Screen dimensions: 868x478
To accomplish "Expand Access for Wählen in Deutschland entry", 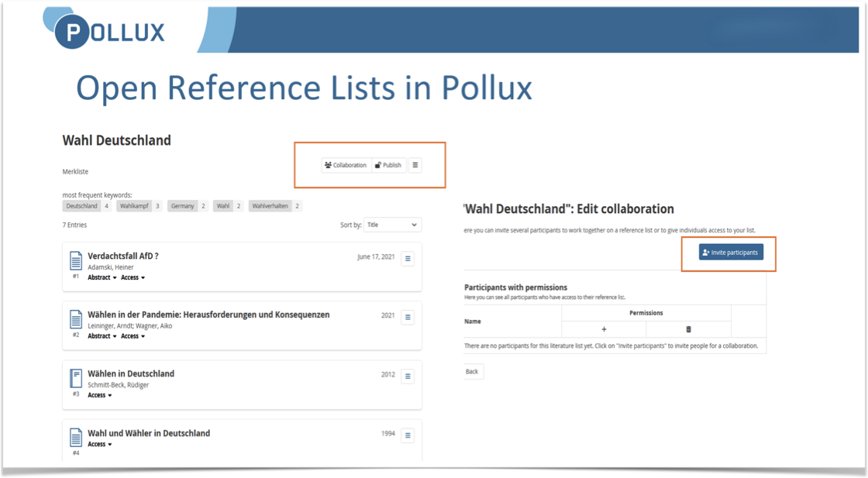I will click(x=100, y=396).
